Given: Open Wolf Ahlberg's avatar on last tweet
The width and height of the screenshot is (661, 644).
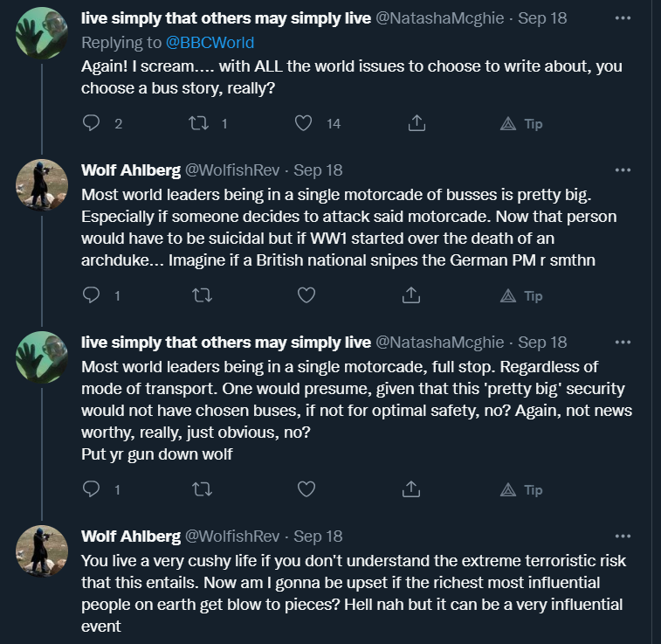Looking at the screenshot, I should coord(43,551).
